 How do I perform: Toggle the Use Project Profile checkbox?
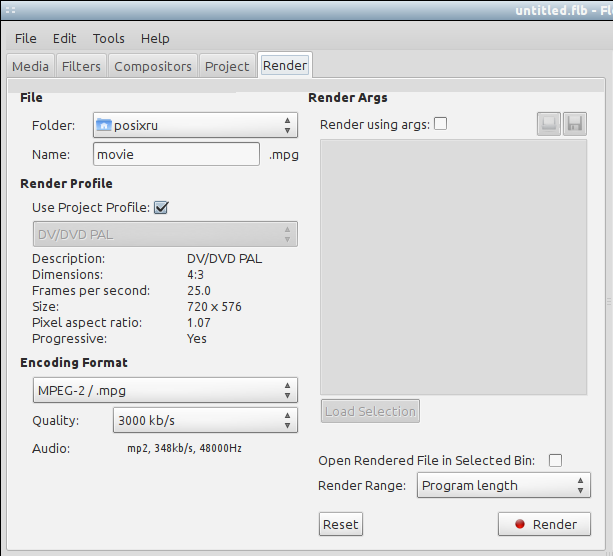161,208
